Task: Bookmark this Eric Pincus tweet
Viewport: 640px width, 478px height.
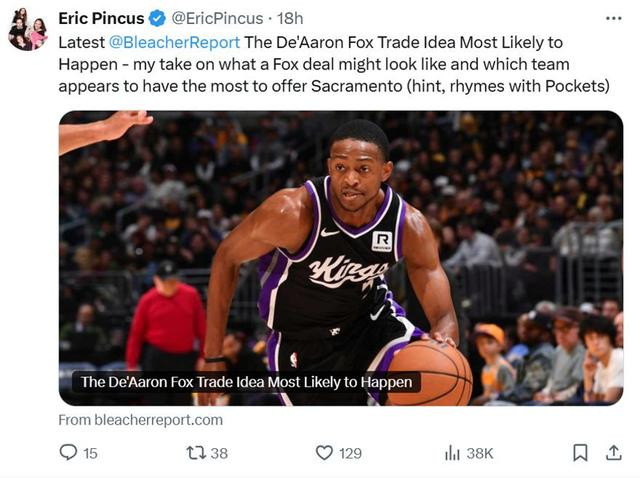Action: point(580,453)
